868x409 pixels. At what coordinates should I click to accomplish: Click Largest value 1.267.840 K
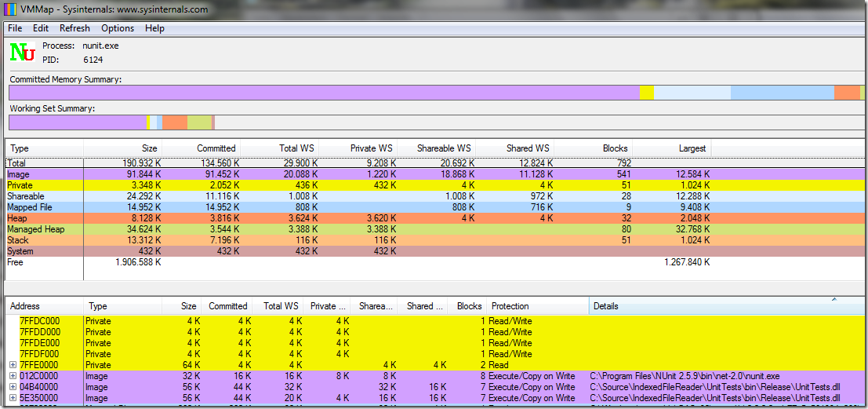click(686, 262)
